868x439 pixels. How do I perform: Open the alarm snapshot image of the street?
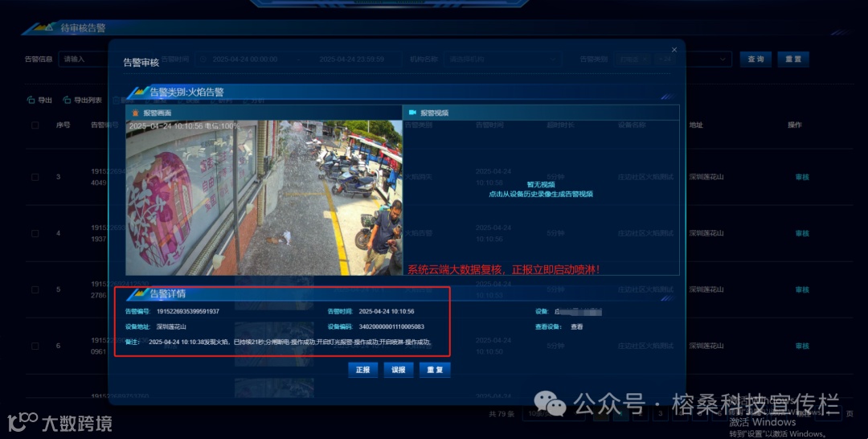[264, 198]
